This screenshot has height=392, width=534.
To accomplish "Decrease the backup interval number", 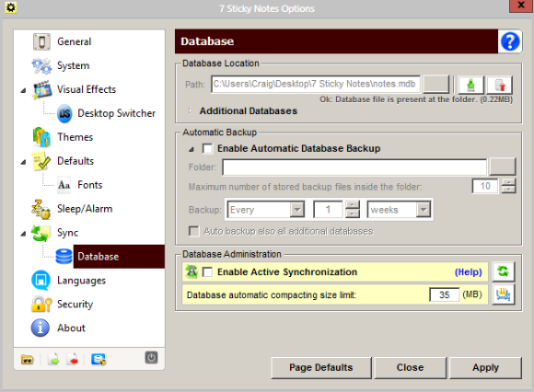I will [353, 213].
